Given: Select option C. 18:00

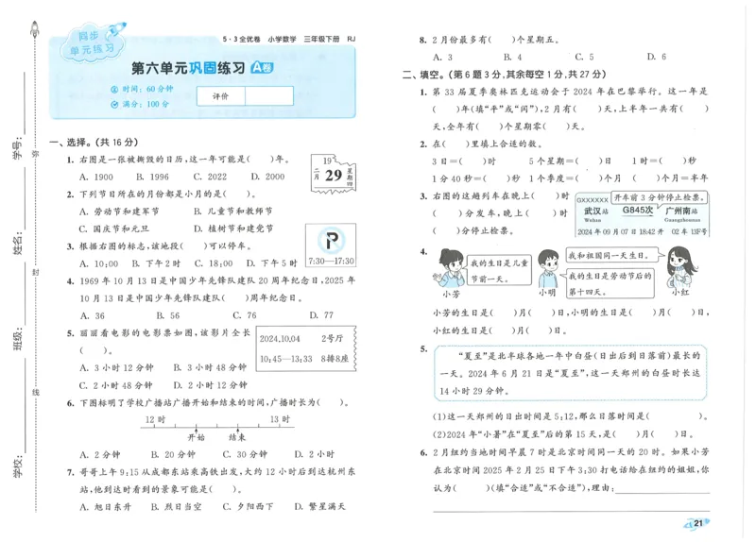Looking at the screenshot, I should pyautogui.click(x=214, y=263).
